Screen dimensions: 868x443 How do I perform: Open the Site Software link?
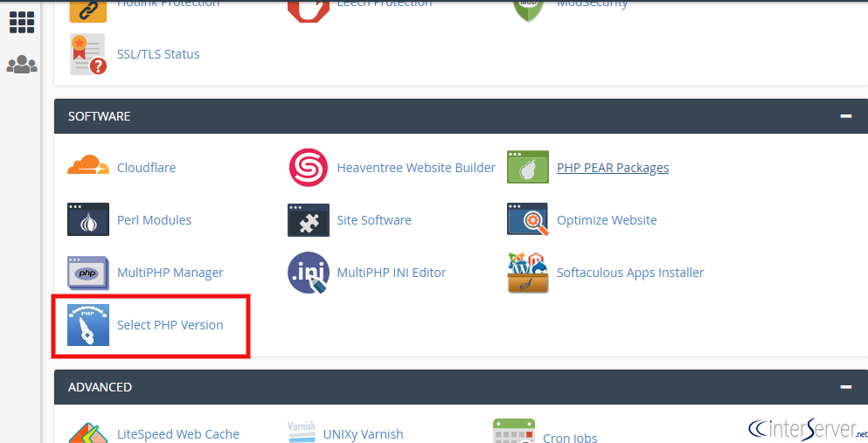click(374, 220)
